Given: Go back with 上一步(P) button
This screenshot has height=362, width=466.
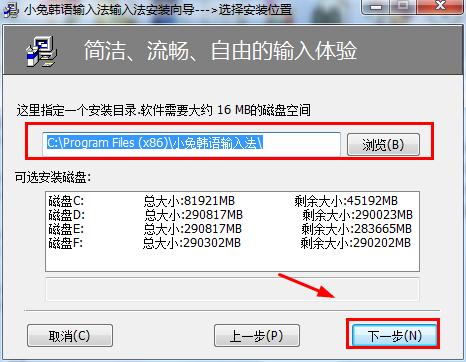Looking at the screenshot, I should pyautogui.click(x=256, y=336).
